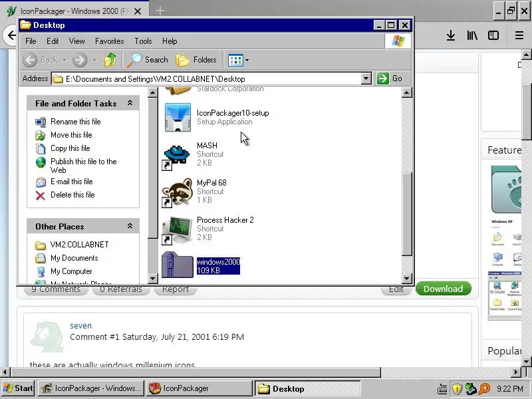
Task: Toggle browser sidebar icon
Action: 493,35
